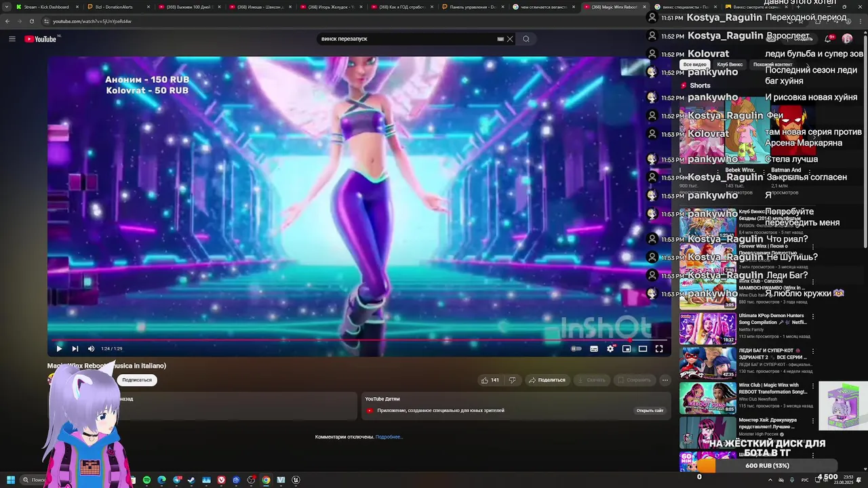This screenshot has width=868, height=488.
Task: Open Netflix Family channel name
Action: 753,329
